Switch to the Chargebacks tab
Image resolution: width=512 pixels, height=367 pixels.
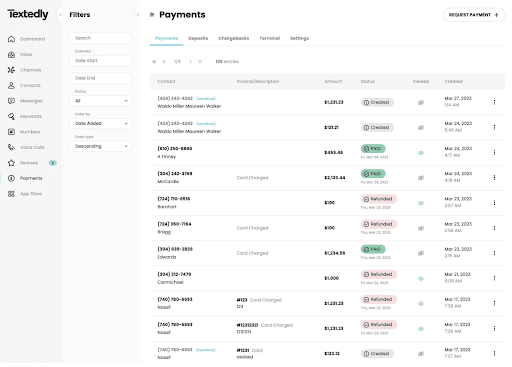(234, 38)
